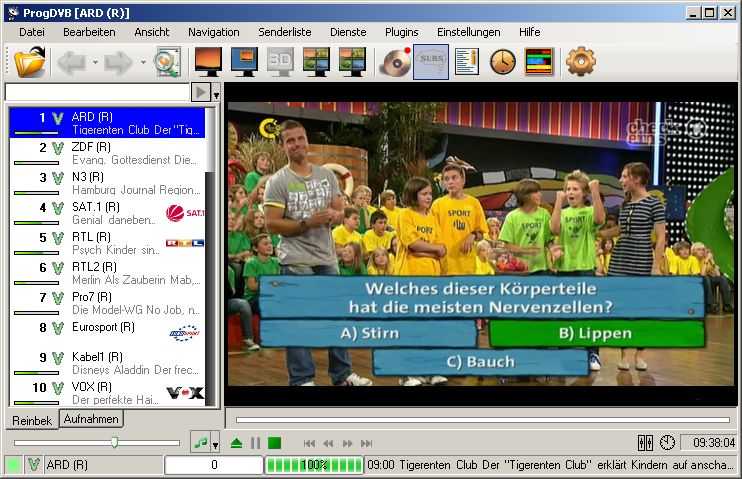Toggle the SUBS subtitles button
Image resolution: width=742 pixels, height=479 pixels.
click(431, 62)
